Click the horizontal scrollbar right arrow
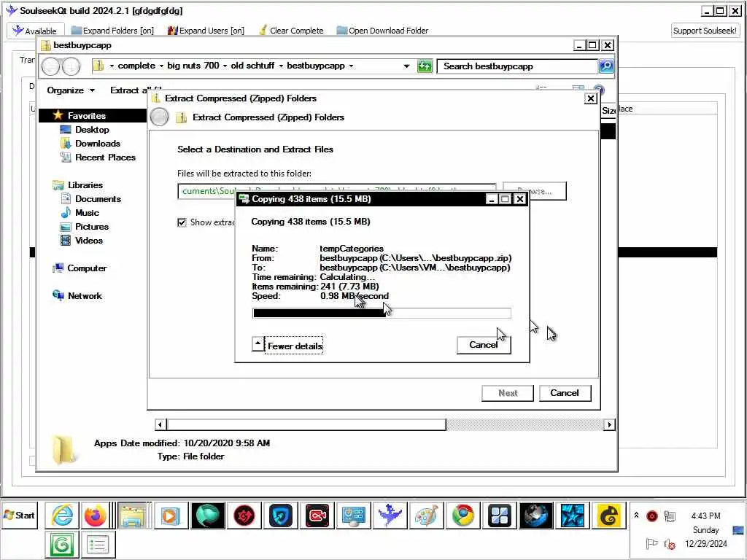The image size is (747, 560). [x=609, y=424]
